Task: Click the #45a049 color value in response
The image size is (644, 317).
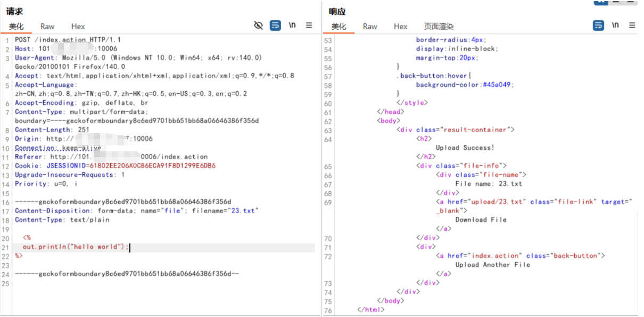Action: (498, 85)
